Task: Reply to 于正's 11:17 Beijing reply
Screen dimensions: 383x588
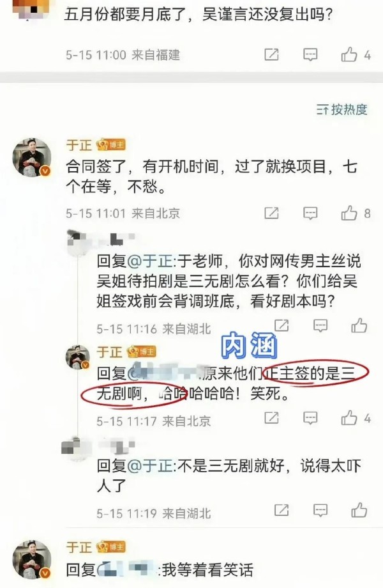Action: [x=310, y=417]
